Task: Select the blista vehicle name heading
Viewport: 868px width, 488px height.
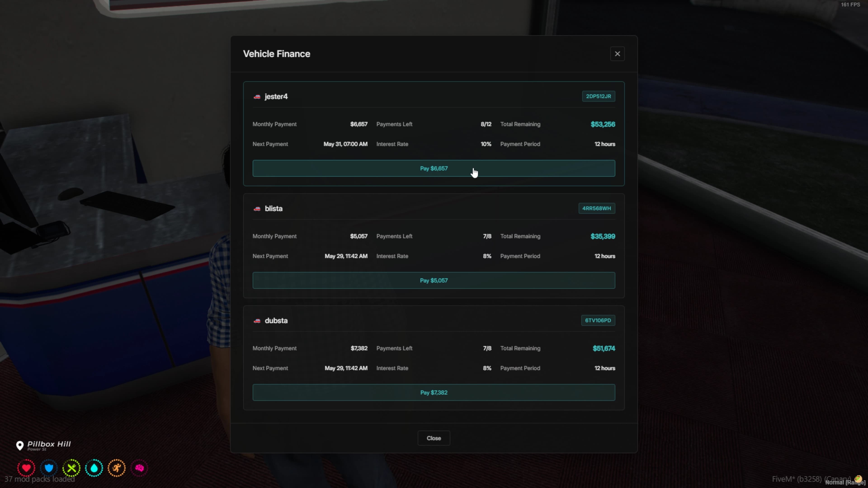Action: (274, 209)
